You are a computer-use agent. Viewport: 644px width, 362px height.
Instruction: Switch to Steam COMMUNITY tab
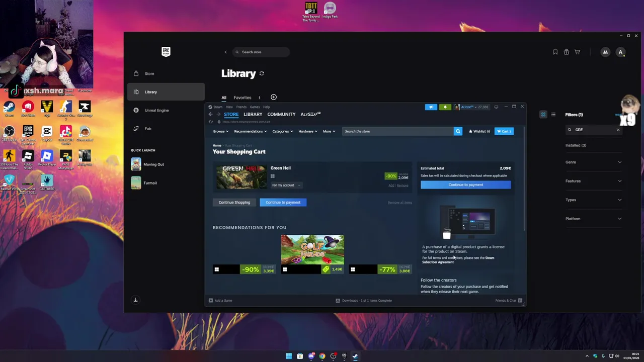[x=281, y=115]
